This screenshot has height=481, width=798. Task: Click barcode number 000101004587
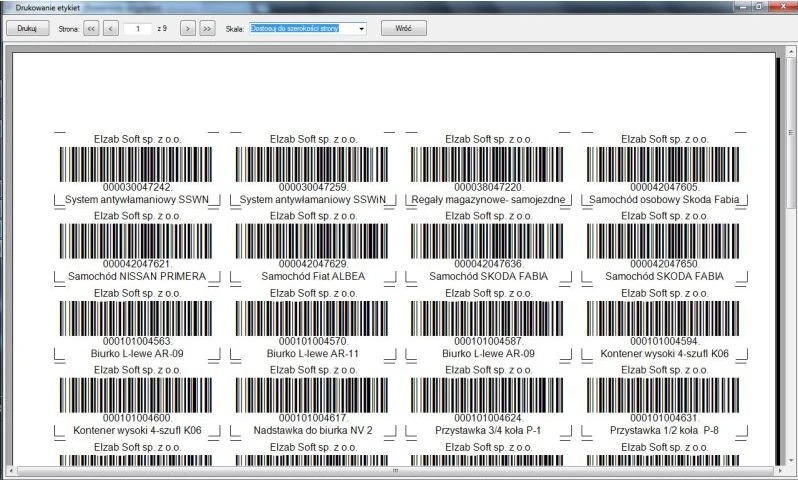[489, 341]
